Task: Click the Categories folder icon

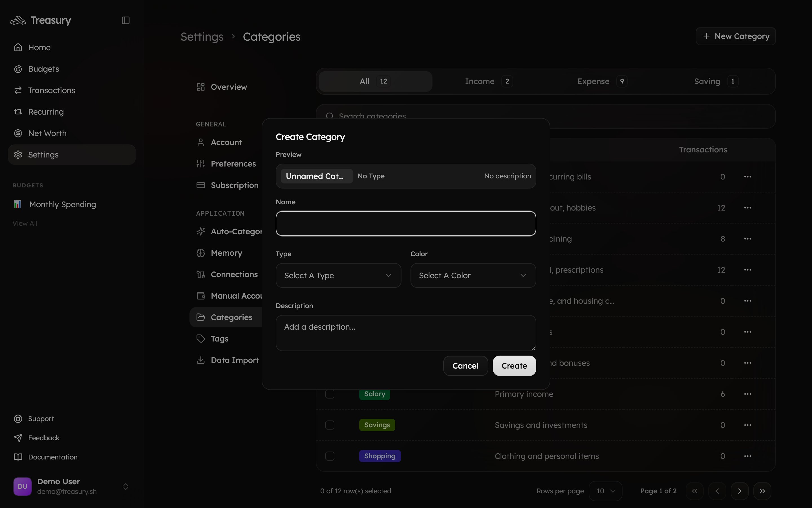Action: coord(201,317)
